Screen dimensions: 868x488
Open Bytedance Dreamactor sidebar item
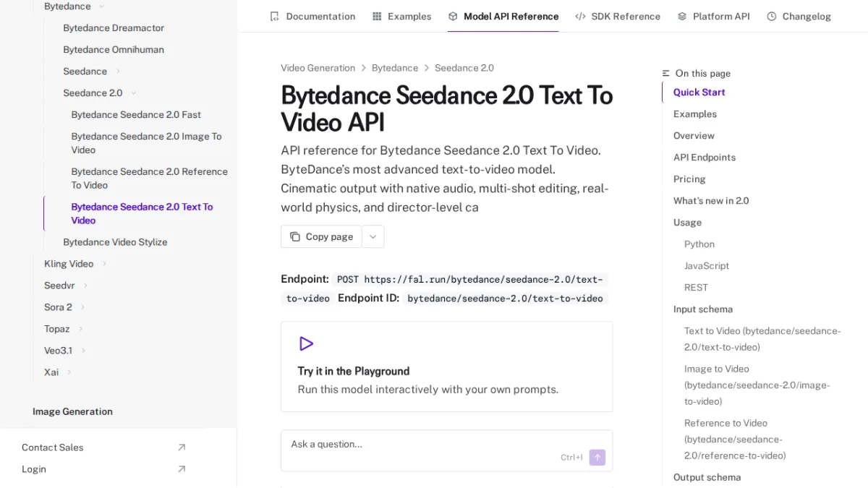pos(114,28)
